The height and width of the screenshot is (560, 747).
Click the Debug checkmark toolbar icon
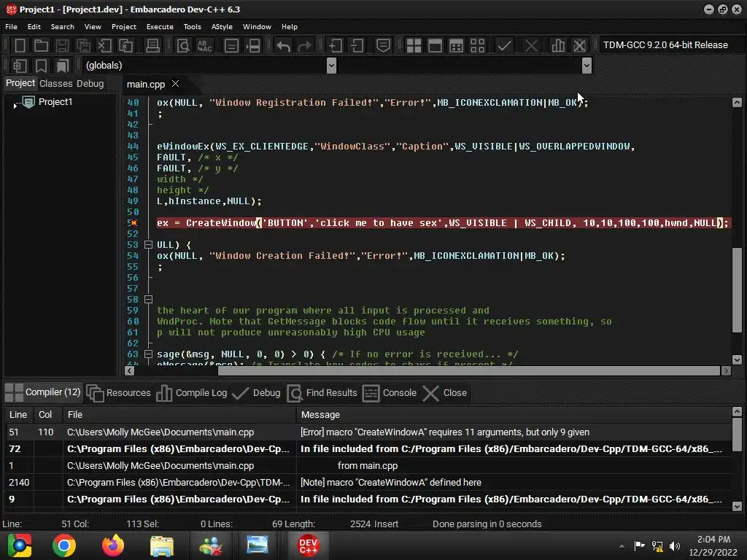[504, 46]
